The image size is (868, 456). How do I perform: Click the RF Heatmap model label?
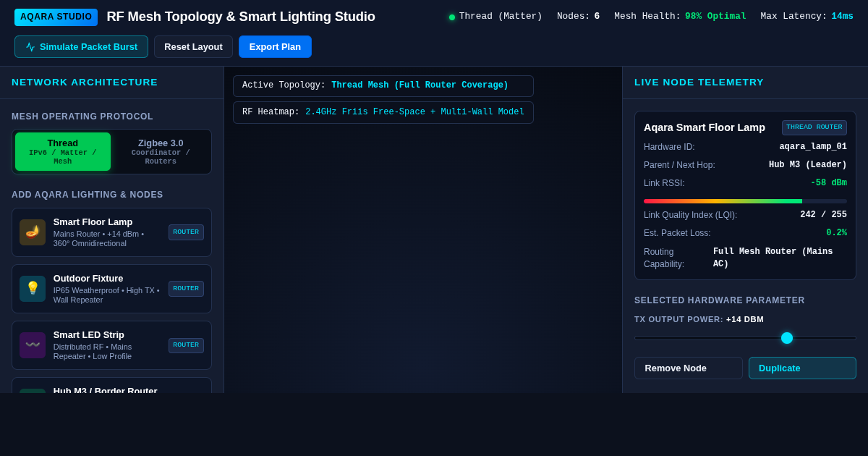383,112
